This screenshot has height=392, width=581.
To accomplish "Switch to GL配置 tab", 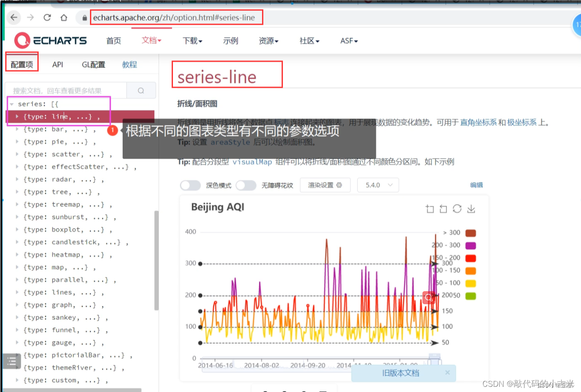I will click(93, 65).
